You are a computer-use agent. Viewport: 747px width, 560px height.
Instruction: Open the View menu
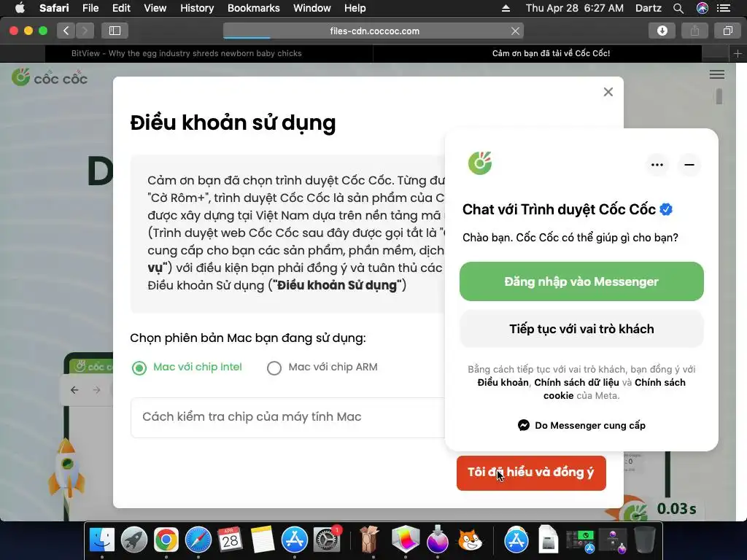(155, 8)
